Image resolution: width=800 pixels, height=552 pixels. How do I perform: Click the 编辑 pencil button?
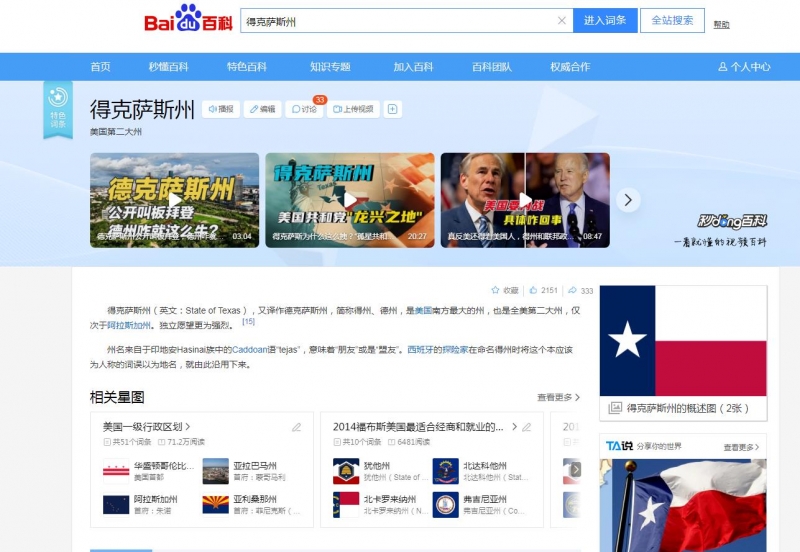click(263, 109)
